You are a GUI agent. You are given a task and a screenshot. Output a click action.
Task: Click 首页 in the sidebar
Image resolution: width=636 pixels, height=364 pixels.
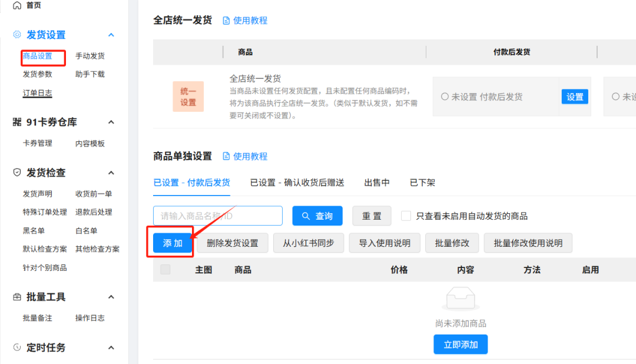click(33, 5)
